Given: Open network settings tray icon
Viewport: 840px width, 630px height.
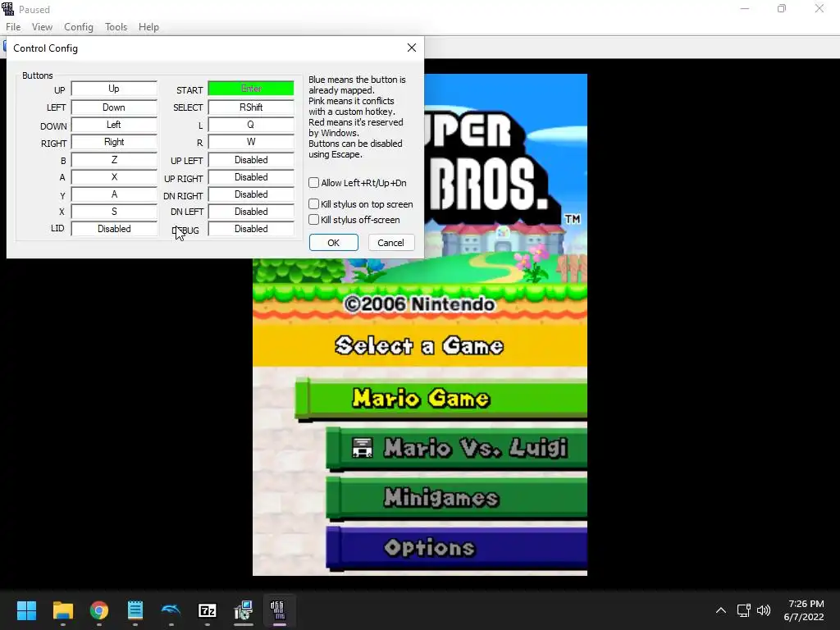Looking at the screenshot, I should click(743, 610).
